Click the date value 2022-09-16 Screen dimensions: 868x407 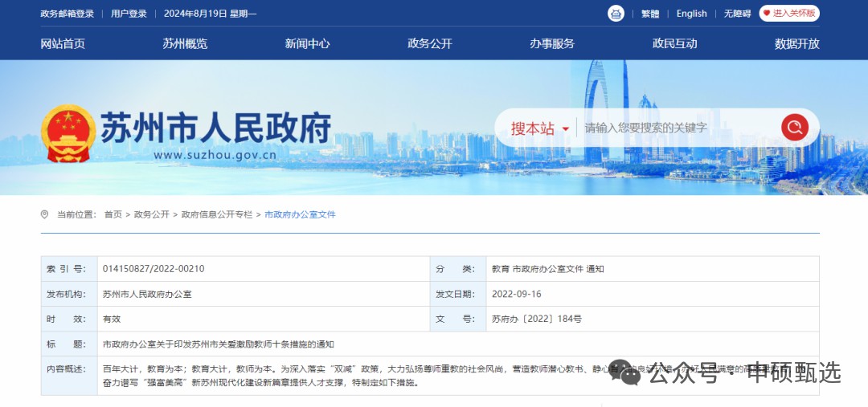(517, 294)
